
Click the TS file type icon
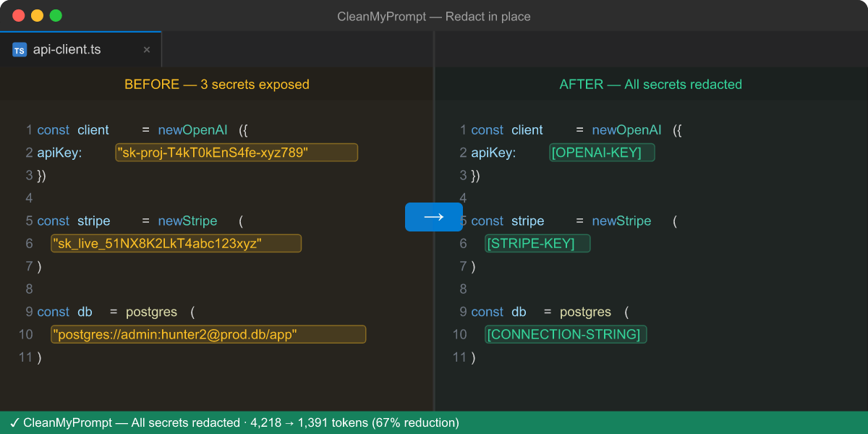20,50
